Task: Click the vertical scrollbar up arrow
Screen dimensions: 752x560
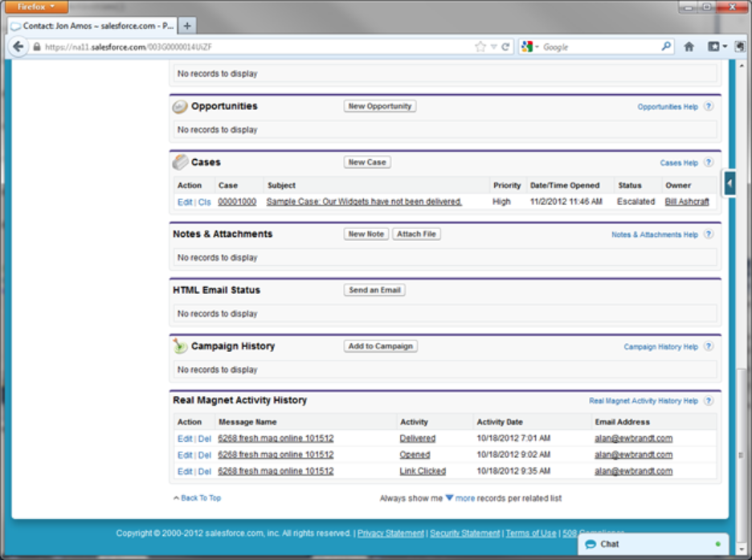Action: click(742, 66)
